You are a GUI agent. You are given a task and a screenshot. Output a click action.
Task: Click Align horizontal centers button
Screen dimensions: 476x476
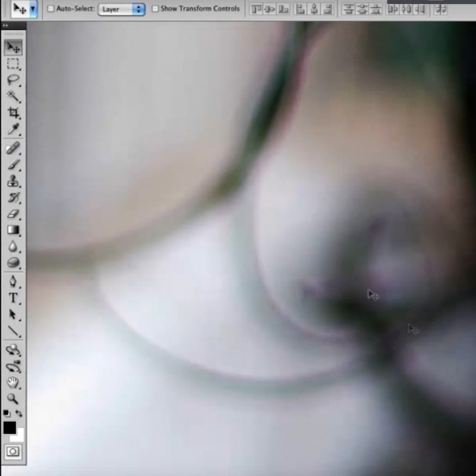point(314,9)
